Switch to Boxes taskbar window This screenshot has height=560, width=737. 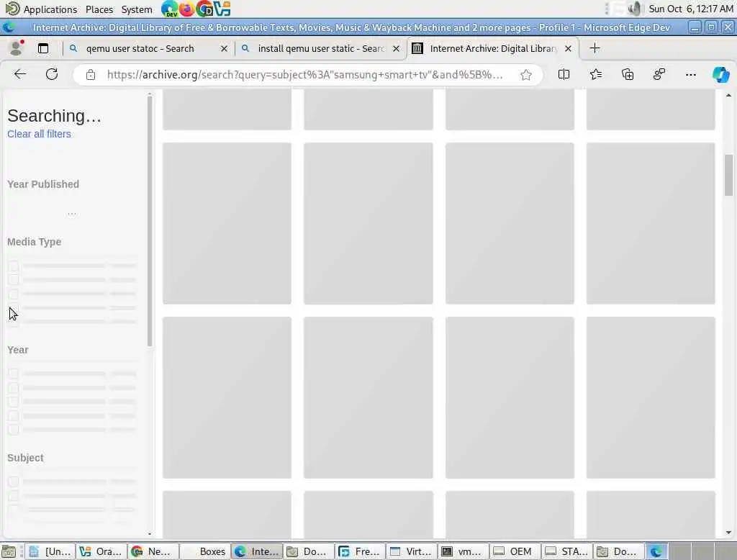pos(205,551)
